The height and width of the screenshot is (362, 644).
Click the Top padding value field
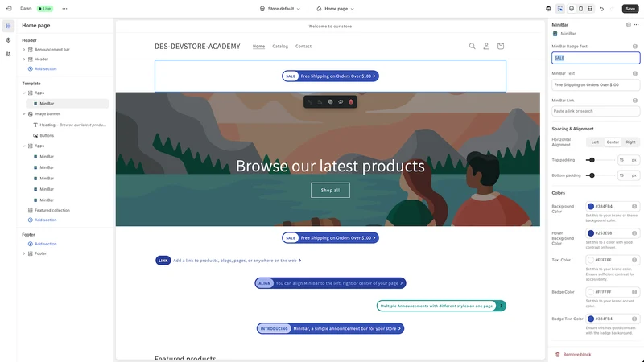pyautogui.click(x=629, y=160)
